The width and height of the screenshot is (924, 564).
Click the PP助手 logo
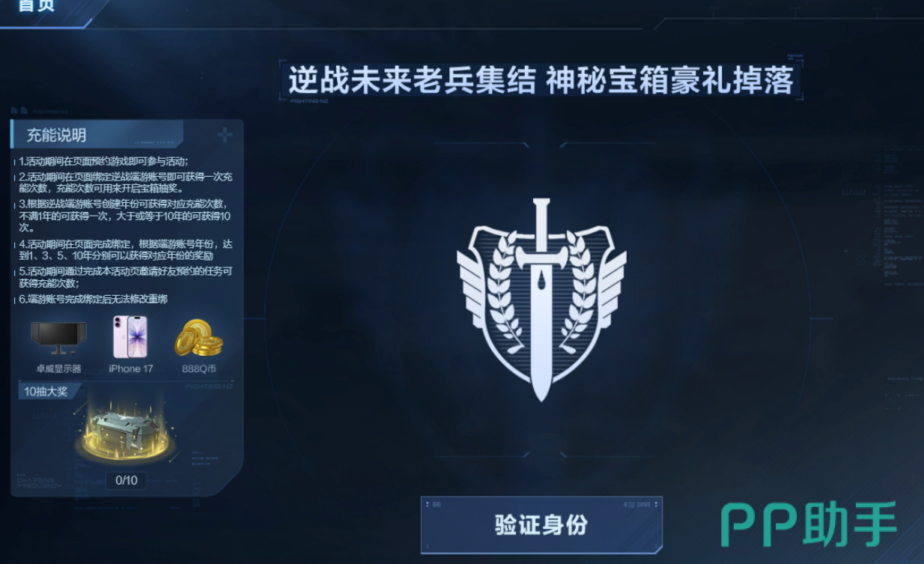pyautogui.click(x=809, y=524)
